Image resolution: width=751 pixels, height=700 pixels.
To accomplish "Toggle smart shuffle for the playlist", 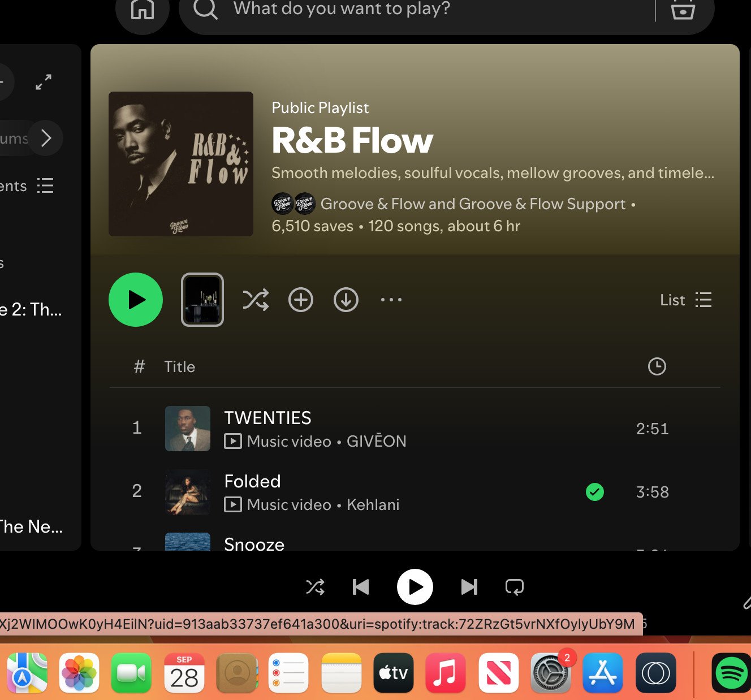I will click(x=256, y=300).
